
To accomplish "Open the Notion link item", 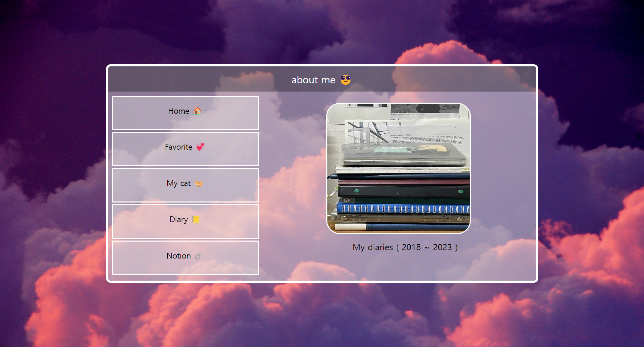I will 185,258.
